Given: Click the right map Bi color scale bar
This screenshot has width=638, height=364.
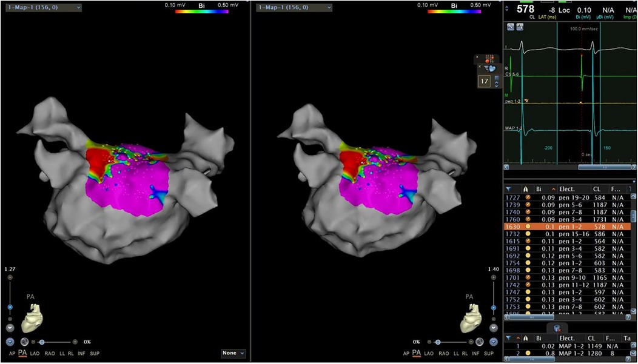Looking at the screenshot, I should coord(454,12).
